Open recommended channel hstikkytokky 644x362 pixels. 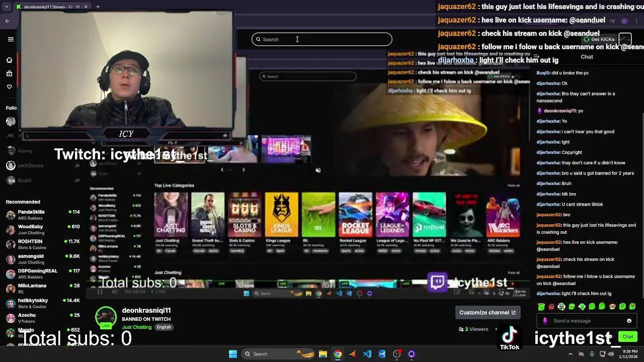[43, 303]
